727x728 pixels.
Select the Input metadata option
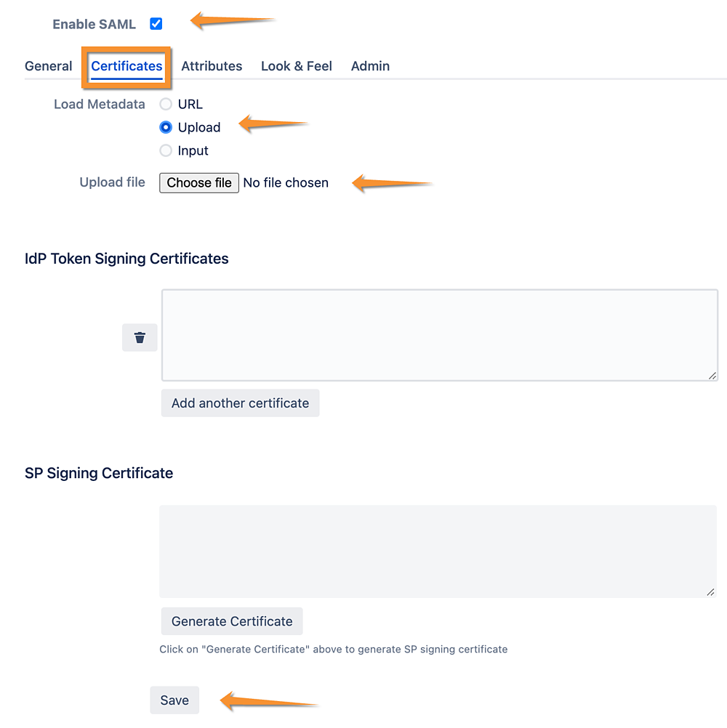tap(166, 150)
